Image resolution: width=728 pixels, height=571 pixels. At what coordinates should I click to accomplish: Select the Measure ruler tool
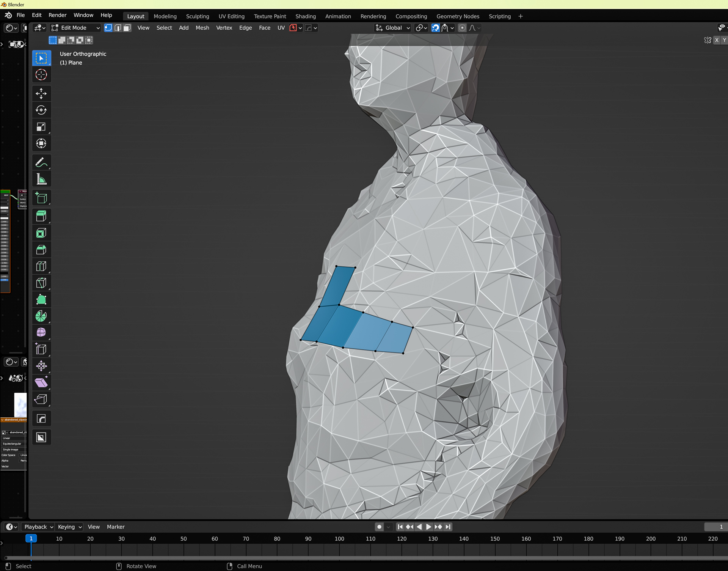(41, 179)
